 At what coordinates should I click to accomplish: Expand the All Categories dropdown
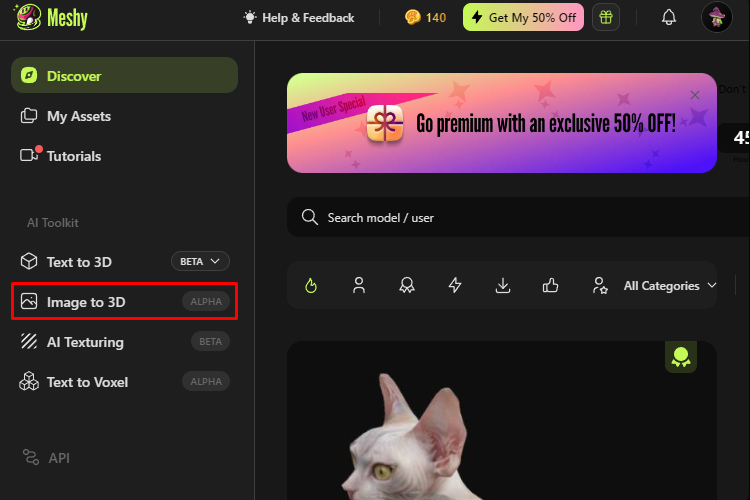[670, 286]
